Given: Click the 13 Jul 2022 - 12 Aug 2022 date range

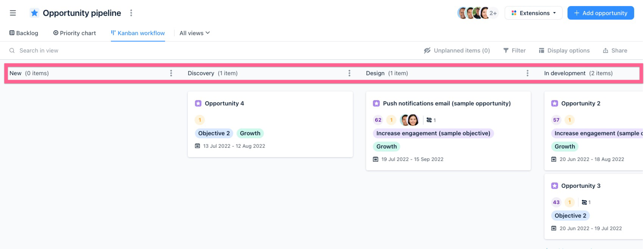Looking at the screenshot, I should 234,146.
